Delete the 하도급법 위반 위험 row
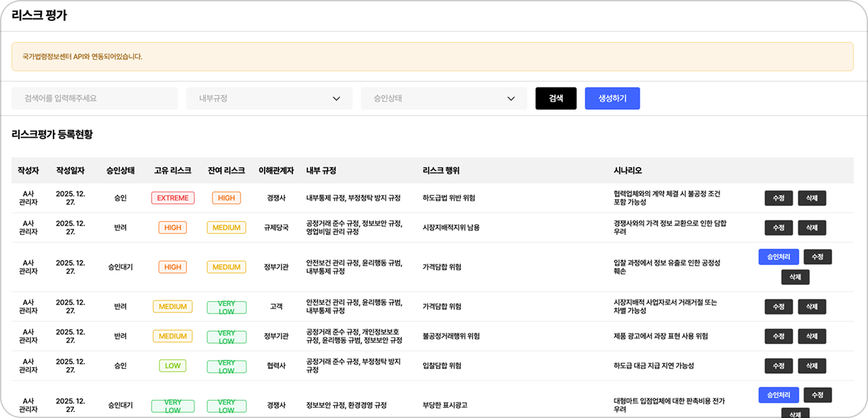 point(812,199)
